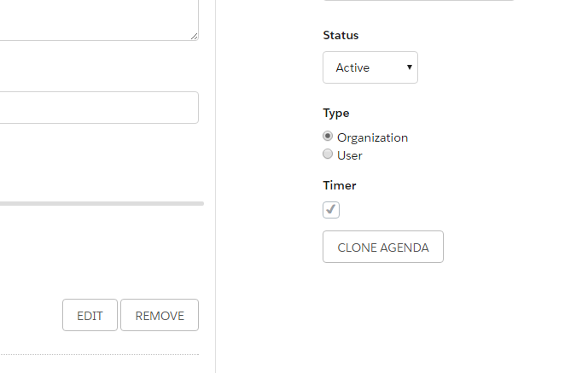Click the field edge above Status

coord(418,0)
